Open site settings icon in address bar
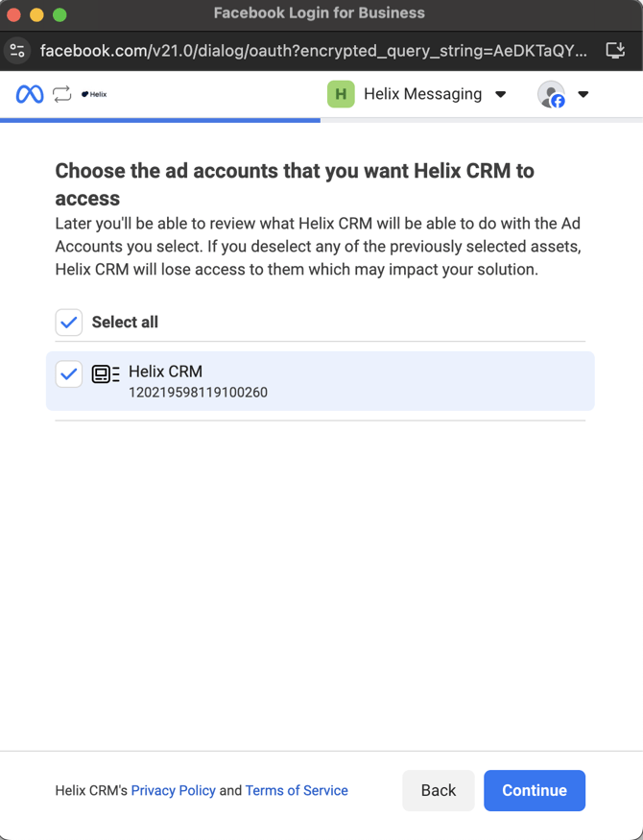Viewport: 643px width, 840px height. point(17,50)
